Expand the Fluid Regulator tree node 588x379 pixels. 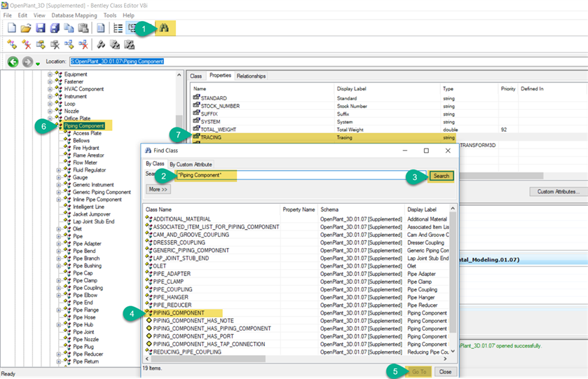(58, 170)
